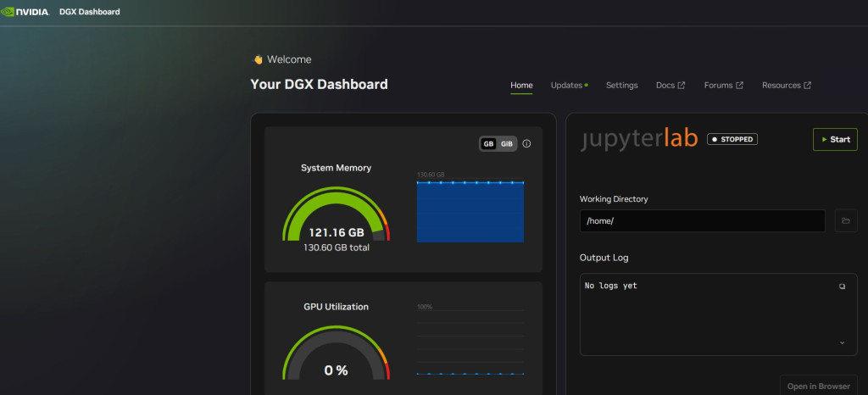
Task: Click the '121.16 GB' memory value
Action: [x=336, y=232]
